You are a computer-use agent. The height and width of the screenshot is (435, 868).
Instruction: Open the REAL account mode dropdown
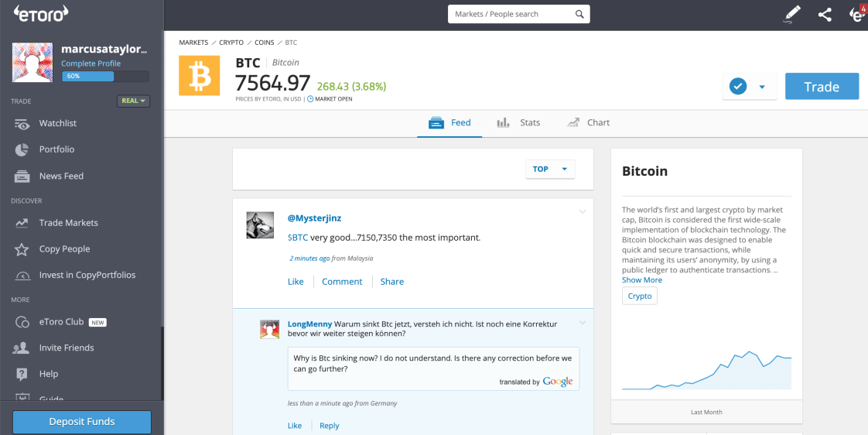tap(133, 101)
